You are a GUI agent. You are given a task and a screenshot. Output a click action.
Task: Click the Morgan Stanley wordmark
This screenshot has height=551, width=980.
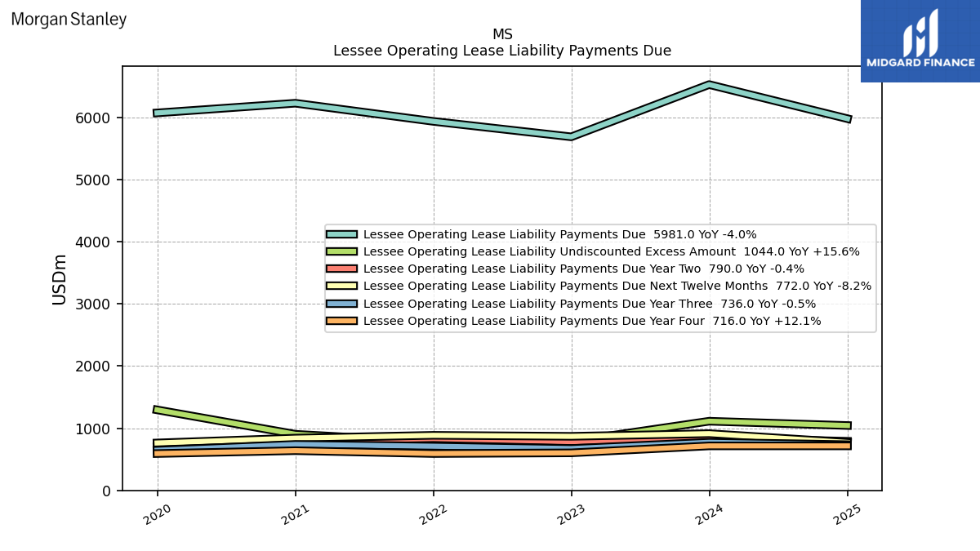click(69, 20)
